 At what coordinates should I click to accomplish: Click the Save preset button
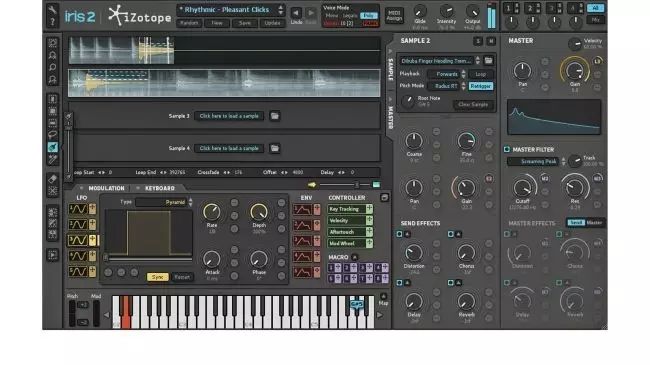point(245,23)
